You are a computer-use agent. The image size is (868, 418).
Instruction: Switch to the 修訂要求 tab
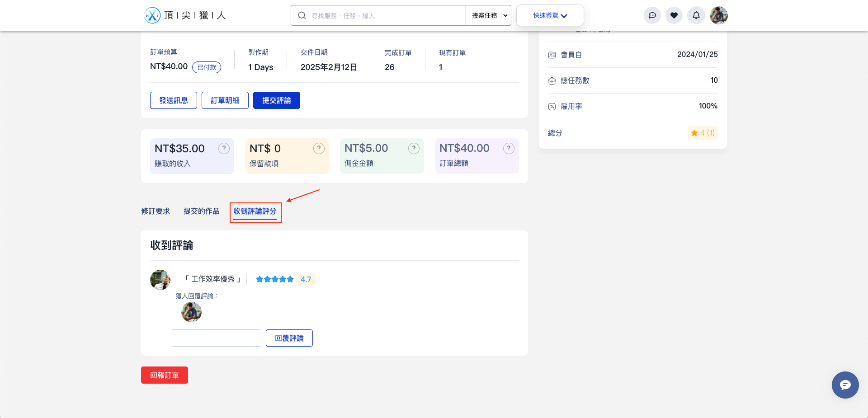[156, 211]
